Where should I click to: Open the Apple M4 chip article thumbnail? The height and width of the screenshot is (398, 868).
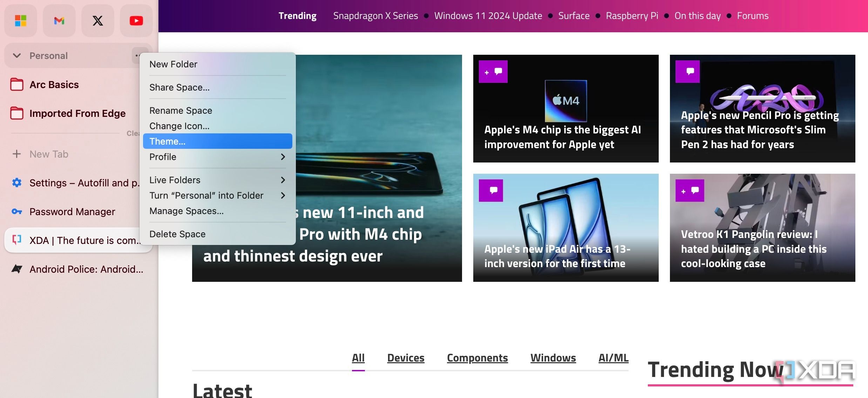(x=565, y=101)
